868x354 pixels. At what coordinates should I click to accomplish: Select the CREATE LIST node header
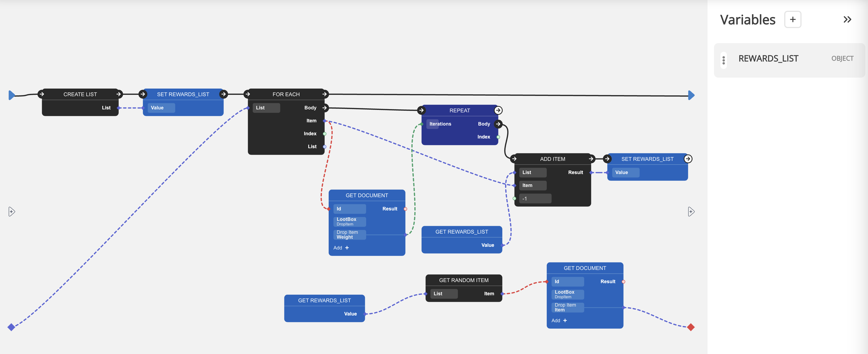click(80, 94)
